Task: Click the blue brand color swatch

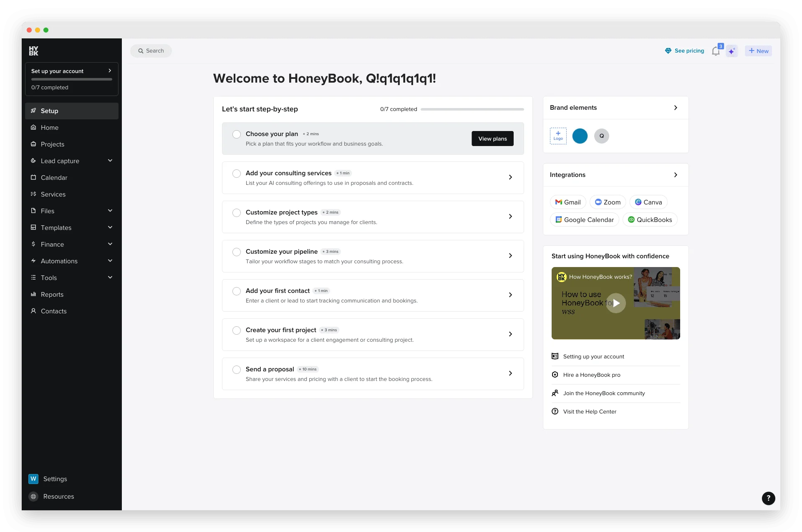Action: tap(580, 136)
